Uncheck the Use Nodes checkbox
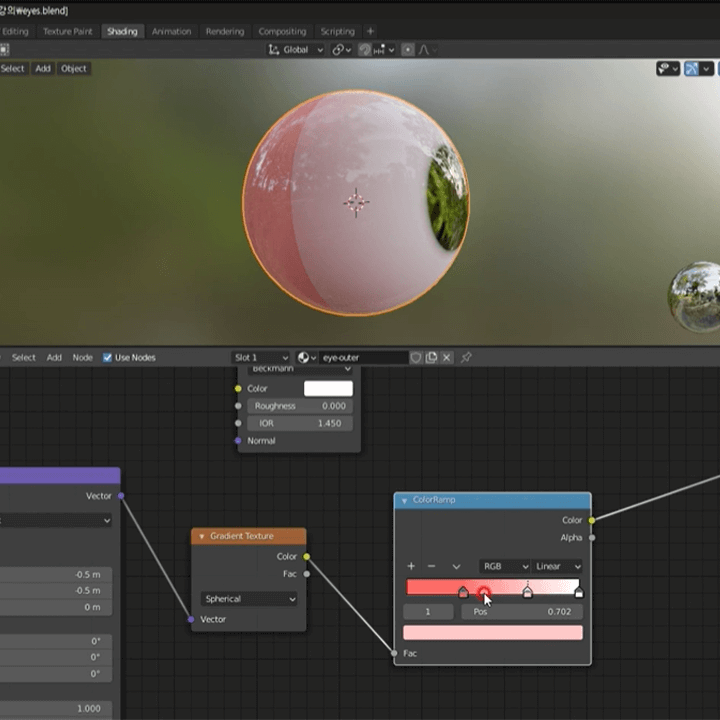Screen dimensions: 720x720 tap(107, 357)
